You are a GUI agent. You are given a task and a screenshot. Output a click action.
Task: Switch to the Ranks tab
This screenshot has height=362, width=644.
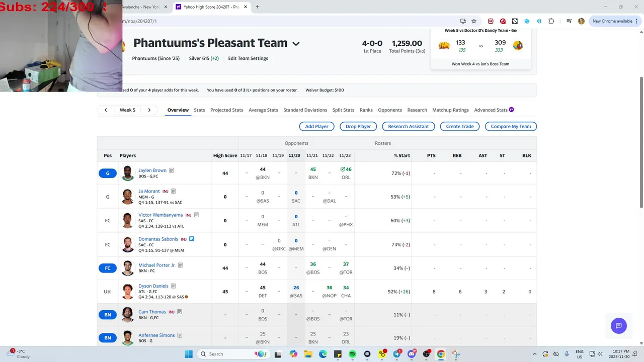click(x=366, y=110)
